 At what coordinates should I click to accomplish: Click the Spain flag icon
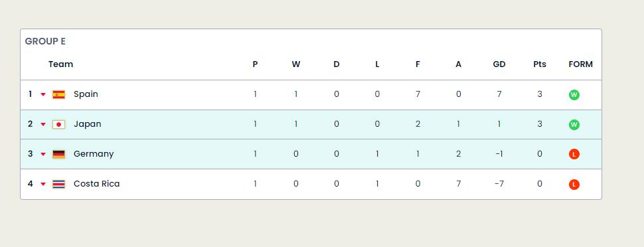click(x=58, y=94)
